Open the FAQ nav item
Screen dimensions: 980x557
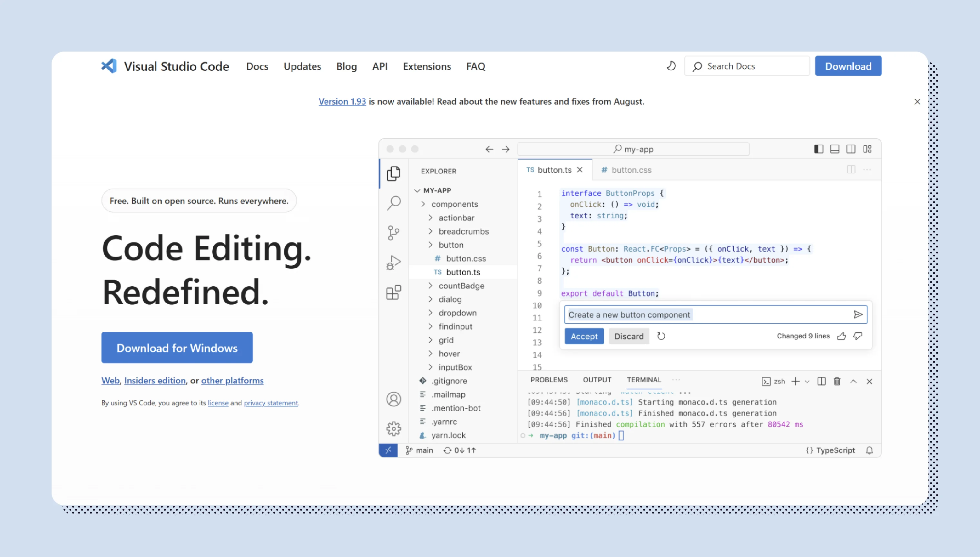(475, 66)
